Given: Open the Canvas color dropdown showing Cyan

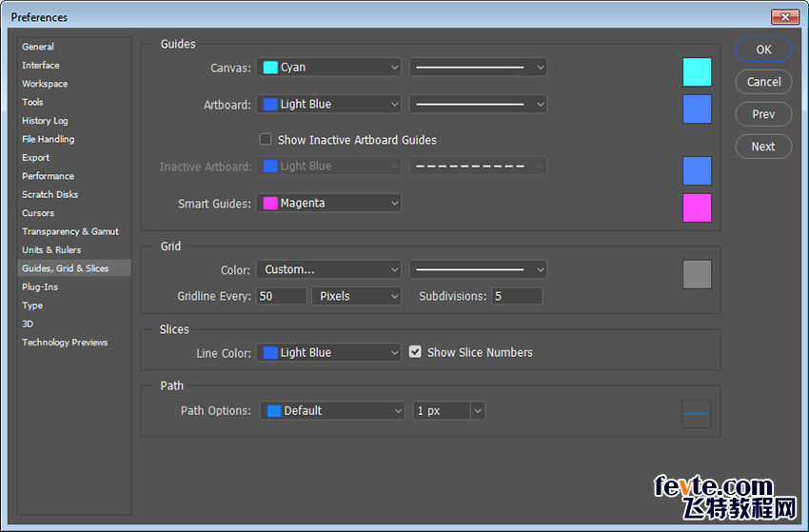Looking at the screenshot, I should 328,67.
